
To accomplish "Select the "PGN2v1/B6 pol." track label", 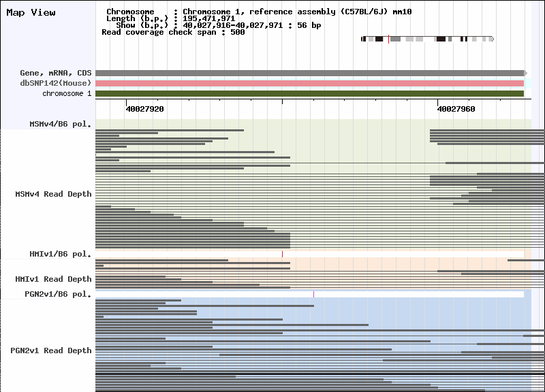I will 58,294.
